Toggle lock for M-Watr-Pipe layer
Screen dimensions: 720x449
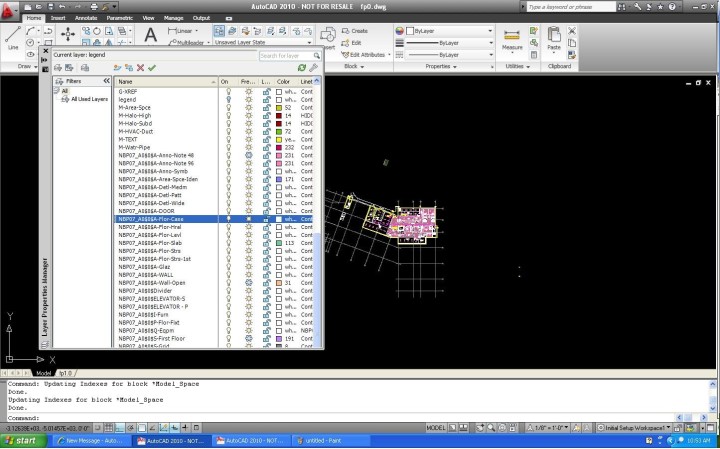[x=266, y=147]
